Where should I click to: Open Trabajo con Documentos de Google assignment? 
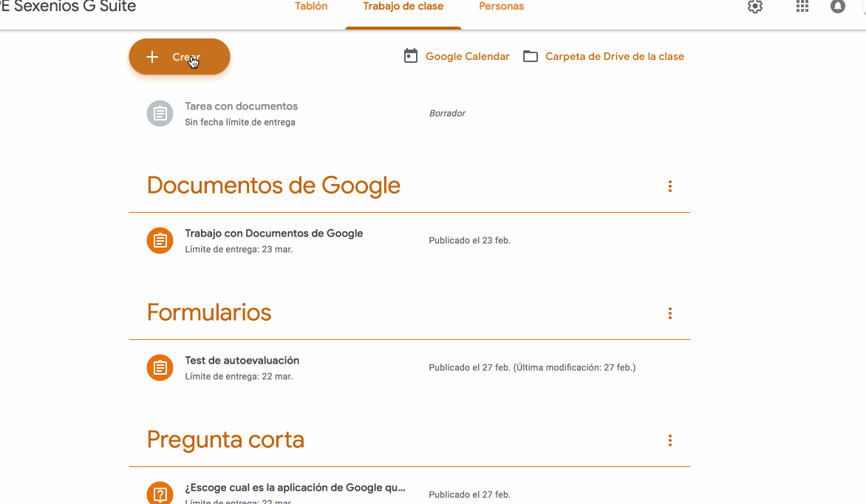point(274,234)
